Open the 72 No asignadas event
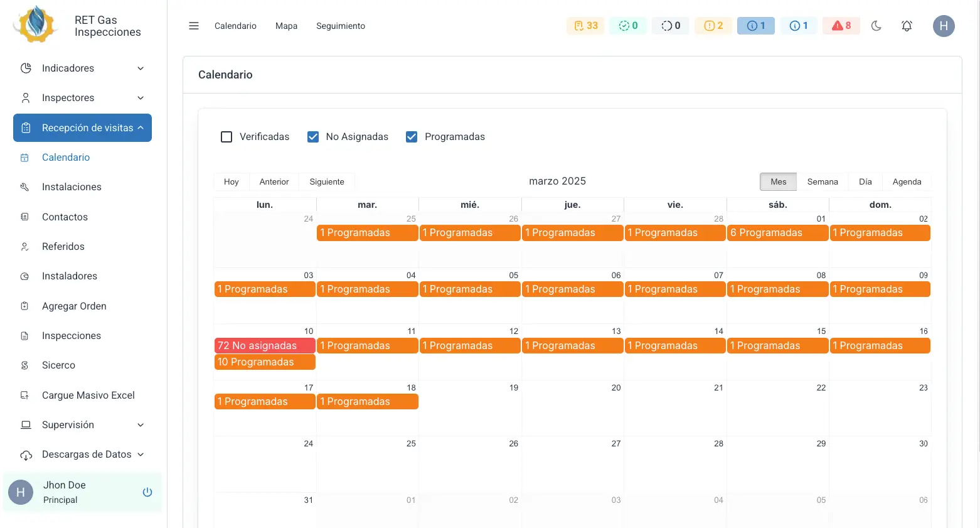The height and width of the screenshot is (528, 980). pyautogui.click(x=265, y=346)
